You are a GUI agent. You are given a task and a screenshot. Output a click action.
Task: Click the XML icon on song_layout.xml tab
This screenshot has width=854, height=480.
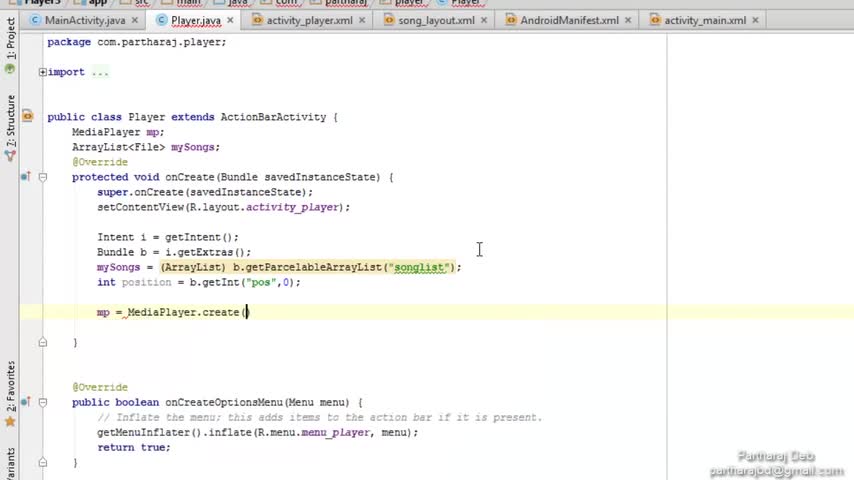point(389,20)
